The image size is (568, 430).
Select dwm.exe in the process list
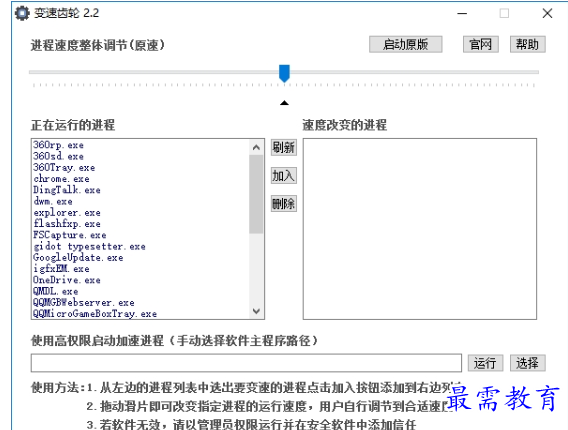[53, 201]
